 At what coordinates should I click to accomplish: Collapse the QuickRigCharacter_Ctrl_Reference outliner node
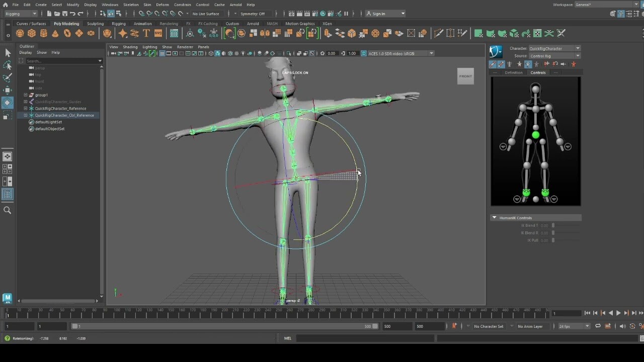(x=25, y=115)
